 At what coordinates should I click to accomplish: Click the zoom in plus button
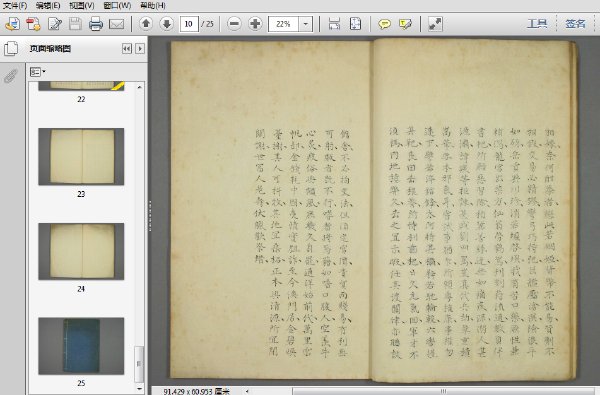[255, 24]
